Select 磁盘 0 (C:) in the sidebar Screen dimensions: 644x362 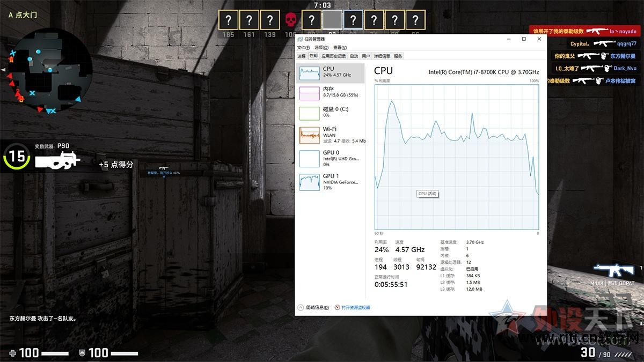coord(331,113)
